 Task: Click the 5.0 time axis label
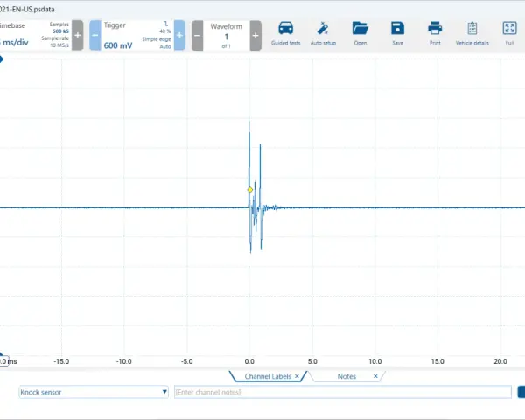click(312, 361)
